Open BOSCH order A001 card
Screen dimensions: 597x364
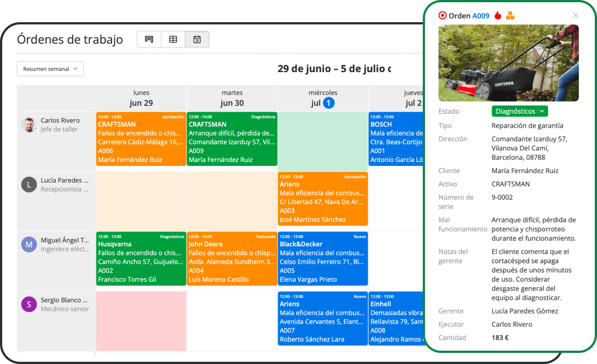pyautogui.click(x=396, y=139)
